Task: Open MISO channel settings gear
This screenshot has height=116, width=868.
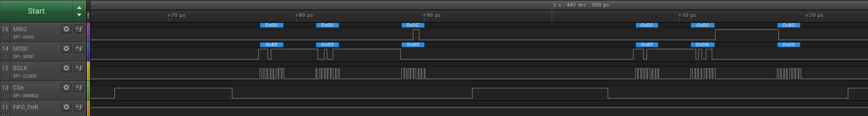Action: pyautogui.click(x=66, y=29)
